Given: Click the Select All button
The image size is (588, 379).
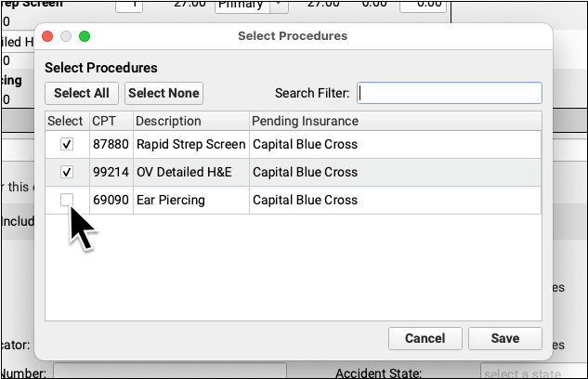Looking at the screenshot, I should click(x=82, y=93).
